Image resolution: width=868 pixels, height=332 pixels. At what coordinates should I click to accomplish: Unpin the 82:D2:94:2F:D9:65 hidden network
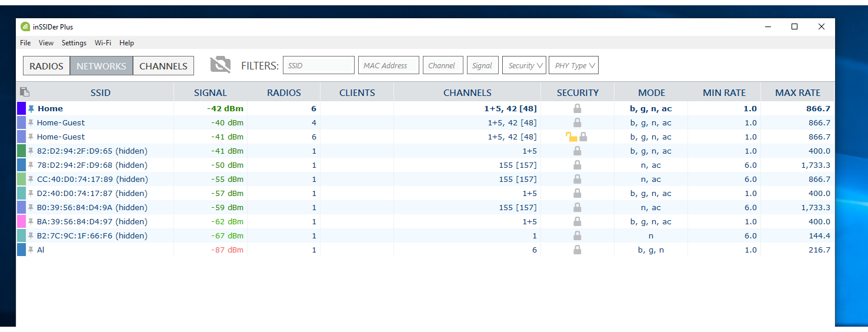(31, 151)
